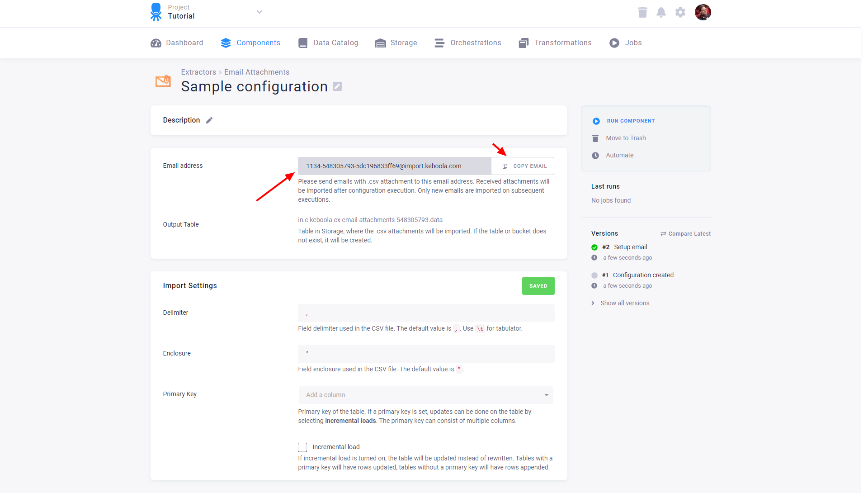Click Compare Latest versions link
The image size is (868, 493).
(x=685, y=234)
